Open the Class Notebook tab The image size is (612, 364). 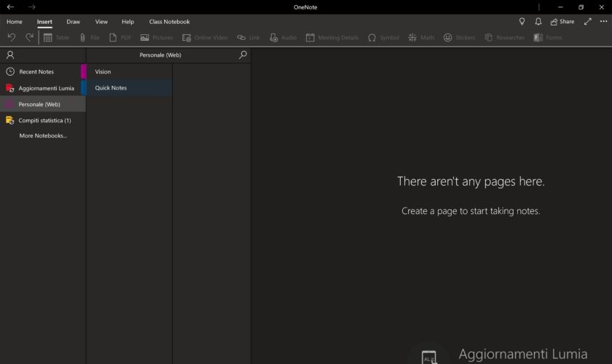(x=169, y=22)
